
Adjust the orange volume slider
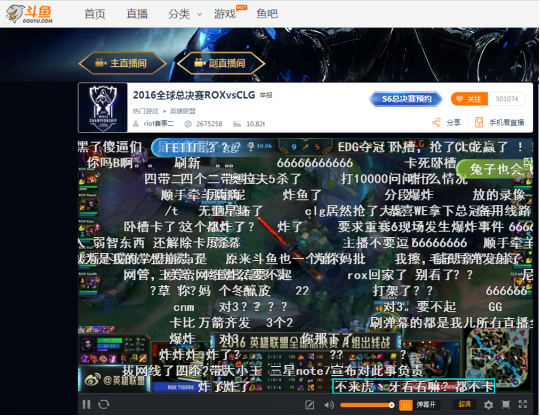[x=367, y=405]
